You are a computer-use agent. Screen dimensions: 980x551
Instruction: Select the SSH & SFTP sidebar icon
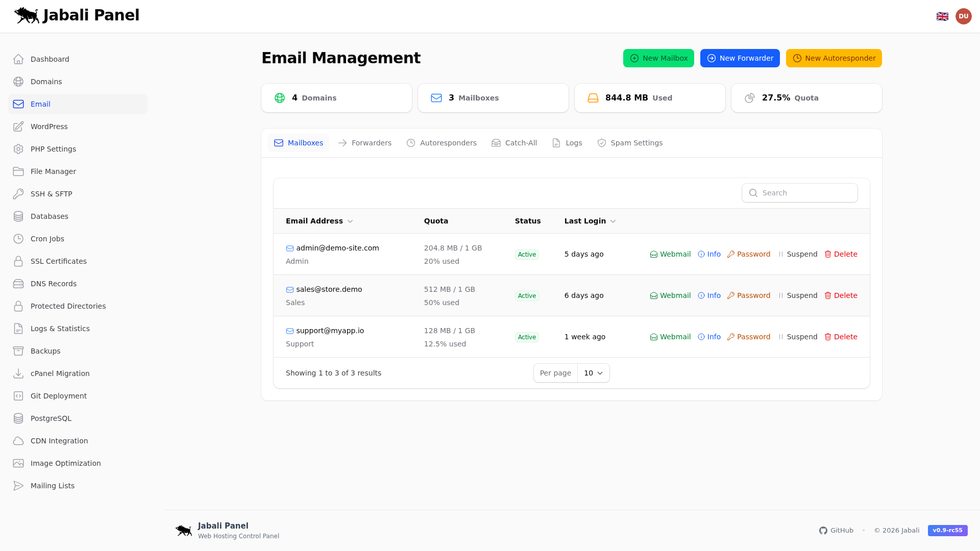pos(18,194)
